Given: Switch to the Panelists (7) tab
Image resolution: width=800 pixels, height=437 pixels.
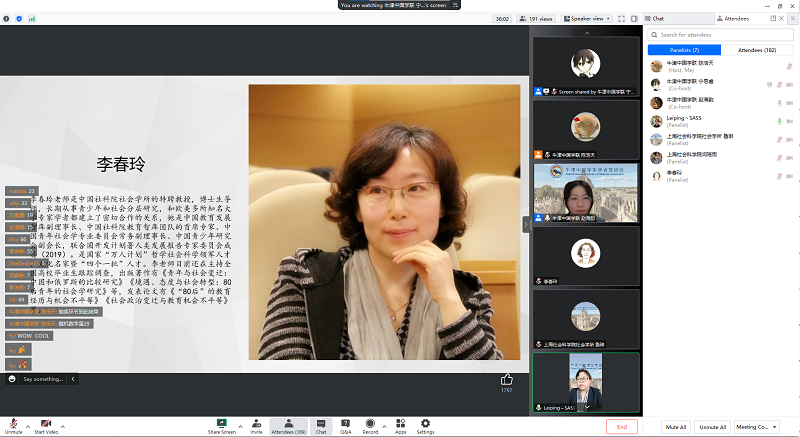Looking at the screenshot, I should [684, 50].
